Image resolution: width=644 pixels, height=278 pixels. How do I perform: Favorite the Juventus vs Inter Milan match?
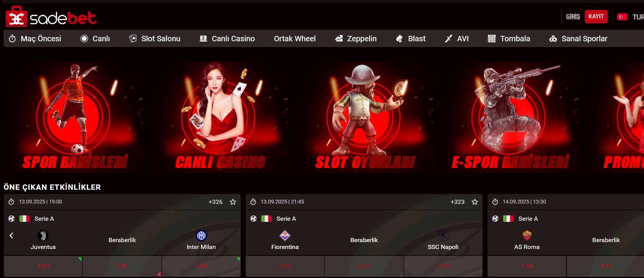pyautogui.click(x=233, y=202)
